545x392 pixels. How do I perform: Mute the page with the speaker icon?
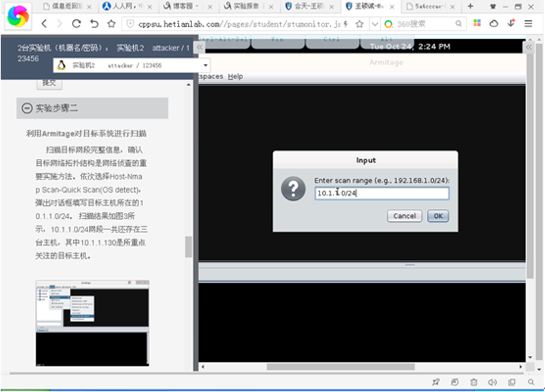493,382
